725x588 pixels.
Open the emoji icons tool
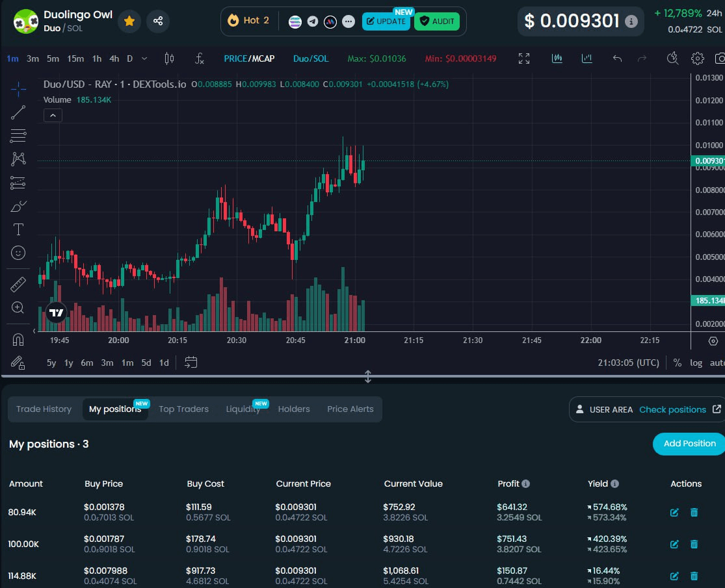pos(18,253)
